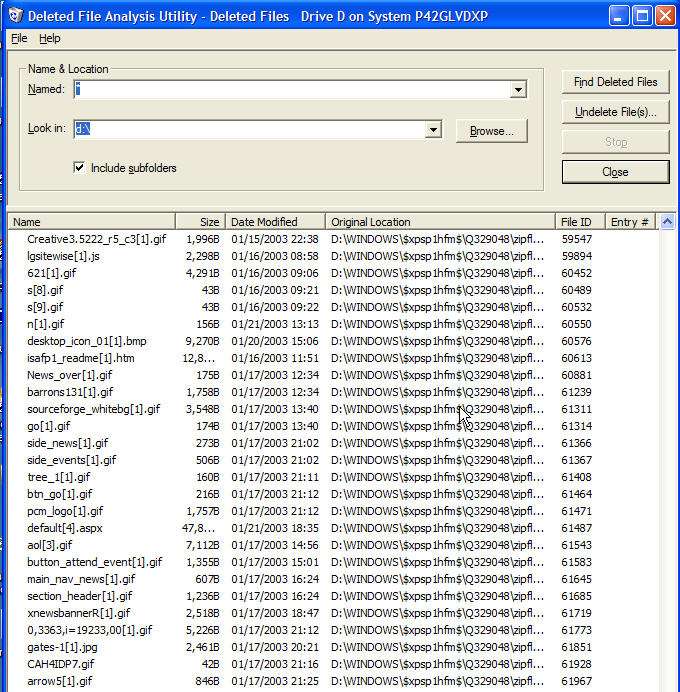Click File ID value 59547
The height and width of the screenshot is (692, 680).
576,239
